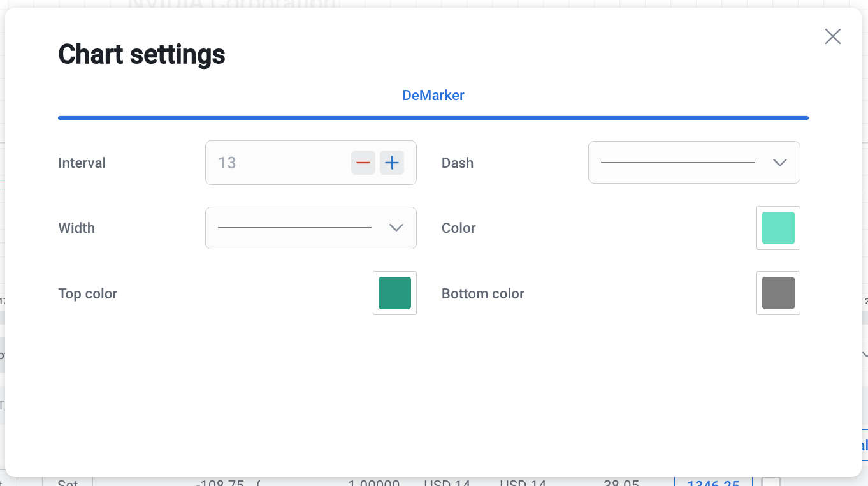868x486 pixels.
Task: Click the Dash label text
Action: coord(457,163)
